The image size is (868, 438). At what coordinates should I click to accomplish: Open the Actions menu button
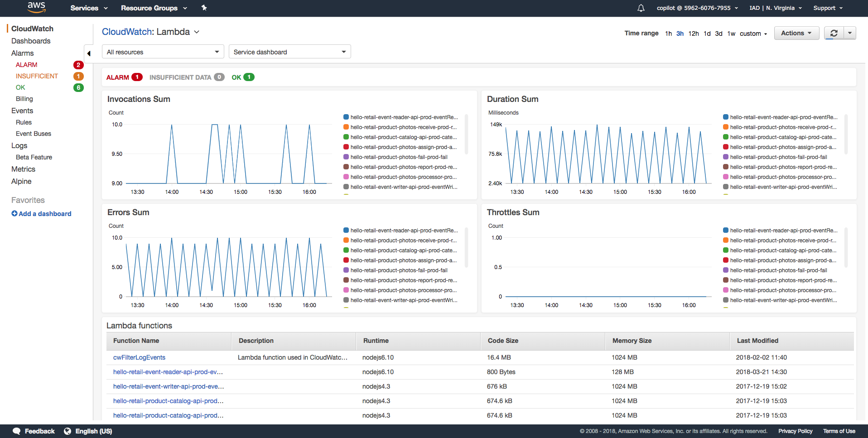[x=796, y=33]
